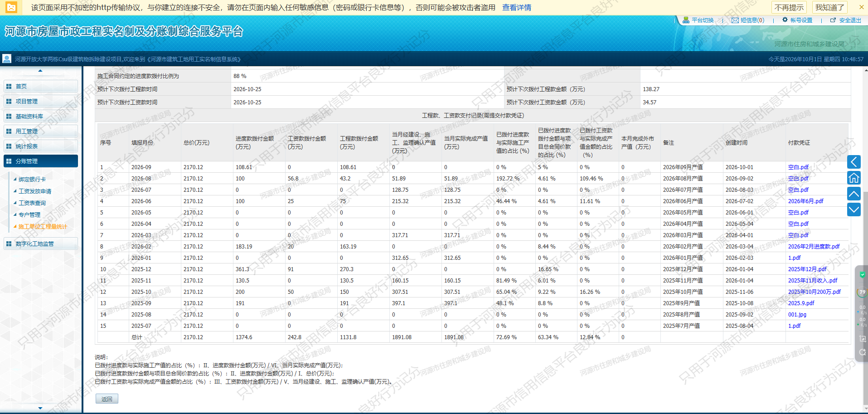Click the floating scroll-down chevron button
This screenshot has width=868, height=414.
coord(854,209)
